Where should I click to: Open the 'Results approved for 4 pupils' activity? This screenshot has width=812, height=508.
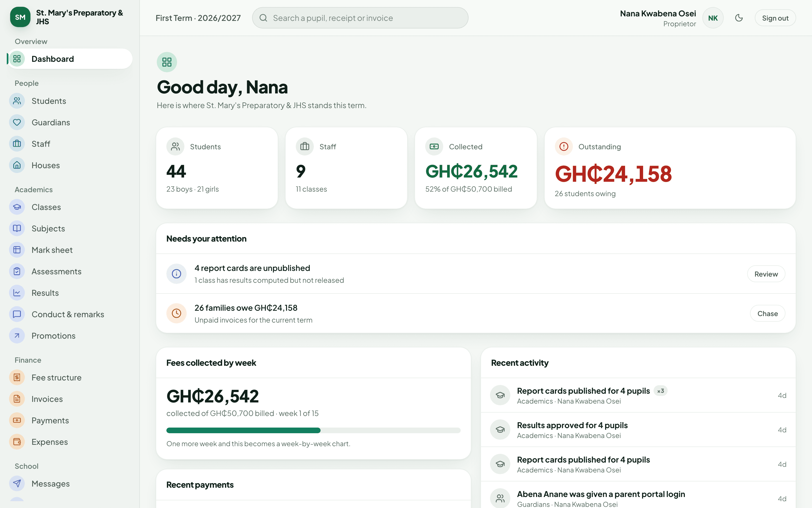tap(638, 430)
